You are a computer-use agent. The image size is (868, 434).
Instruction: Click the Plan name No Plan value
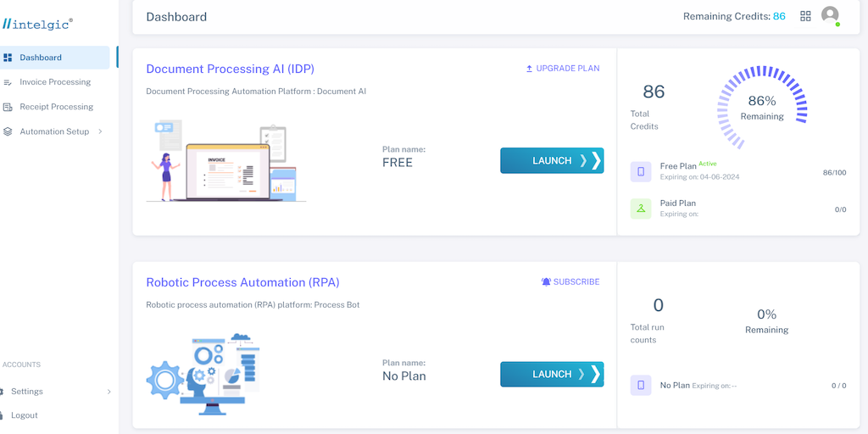(404, 376)
